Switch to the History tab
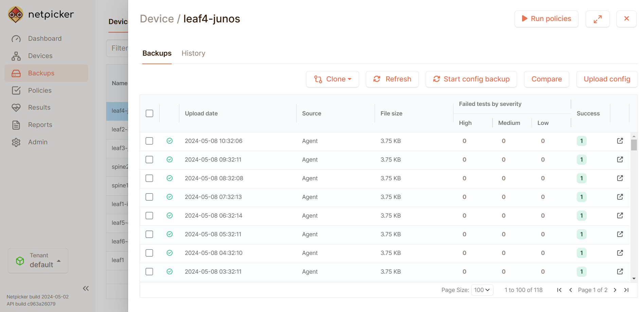The image size is (644, 312). (193, 53)
